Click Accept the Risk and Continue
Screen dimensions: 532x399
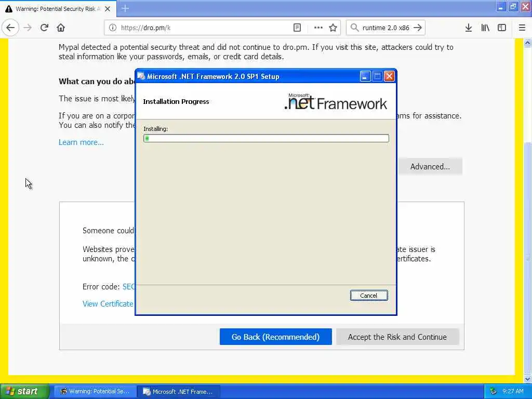(x=397, y=337)
